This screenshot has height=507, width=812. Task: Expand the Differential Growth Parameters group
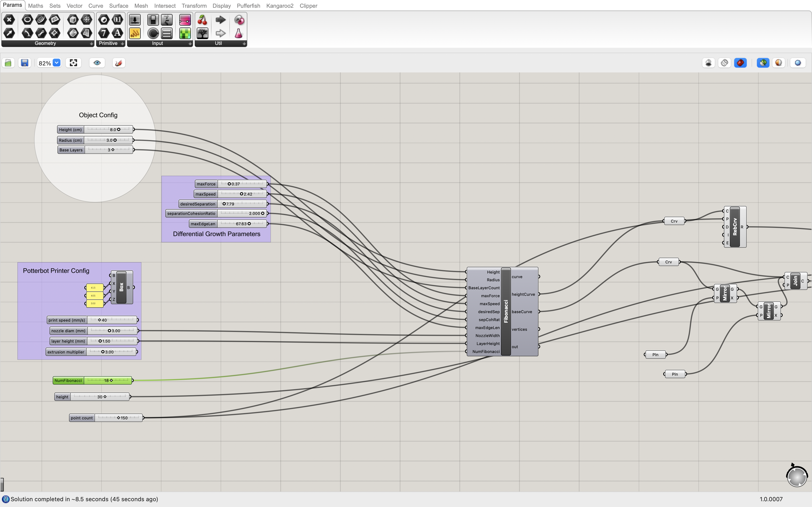coord(216,234)
